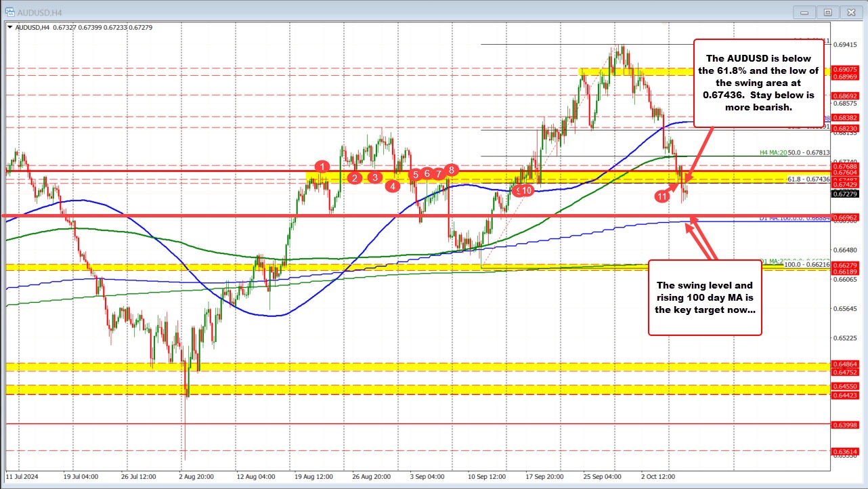
Task: Click numbered marker 1 on the chart
Action: (x=322, y=165)
